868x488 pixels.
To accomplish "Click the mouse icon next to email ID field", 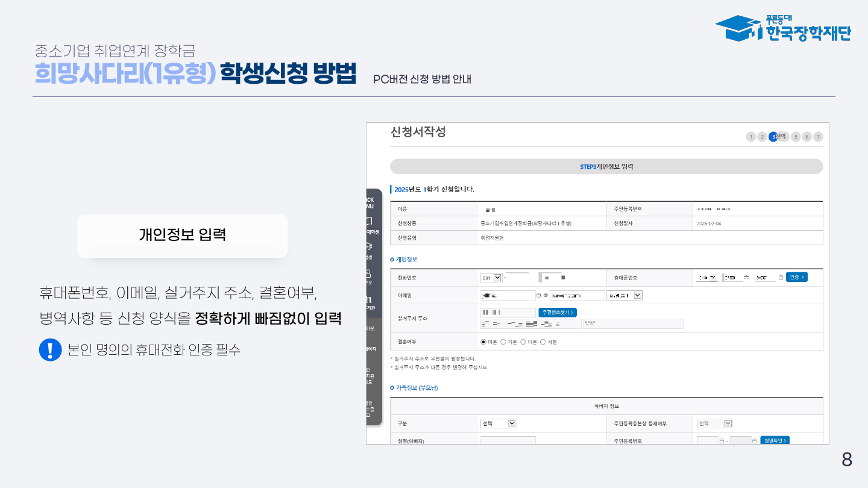I will point(538,295).
